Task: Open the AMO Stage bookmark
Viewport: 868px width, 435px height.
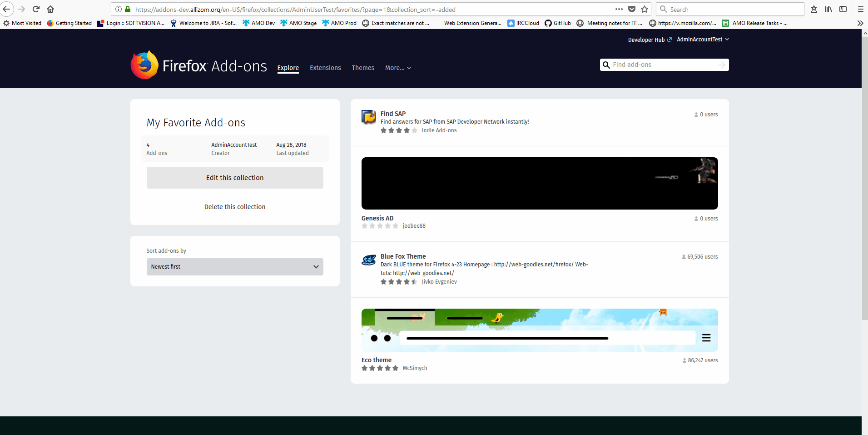Action: (298, 23)
